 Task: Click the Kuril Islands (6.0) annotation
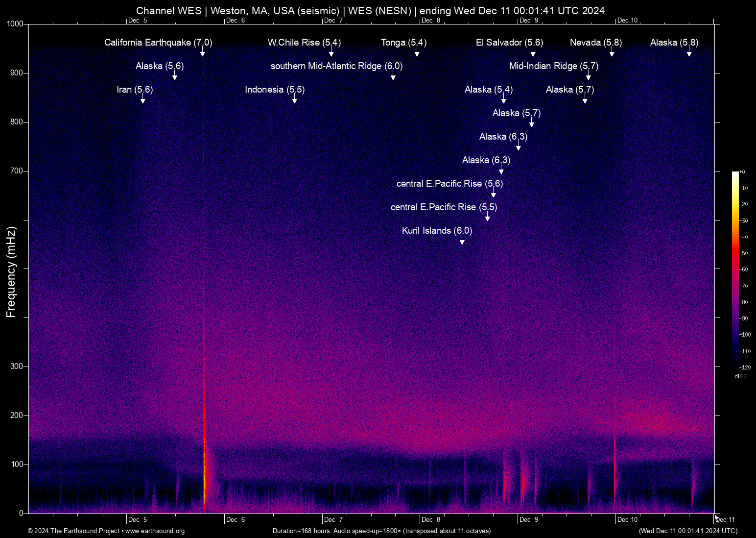(x=437, y=231)
